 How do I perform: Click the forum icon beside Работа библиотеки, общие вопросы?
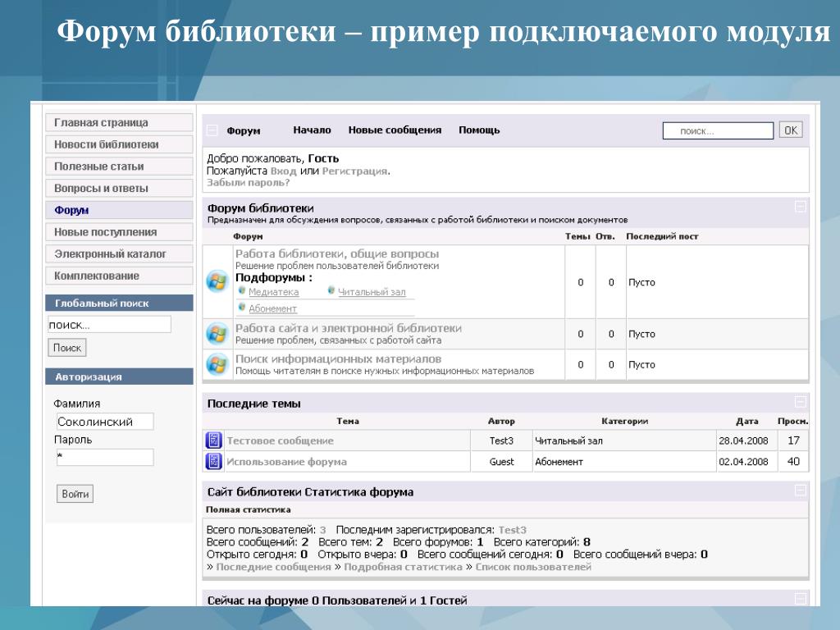[x=217, y=282]
